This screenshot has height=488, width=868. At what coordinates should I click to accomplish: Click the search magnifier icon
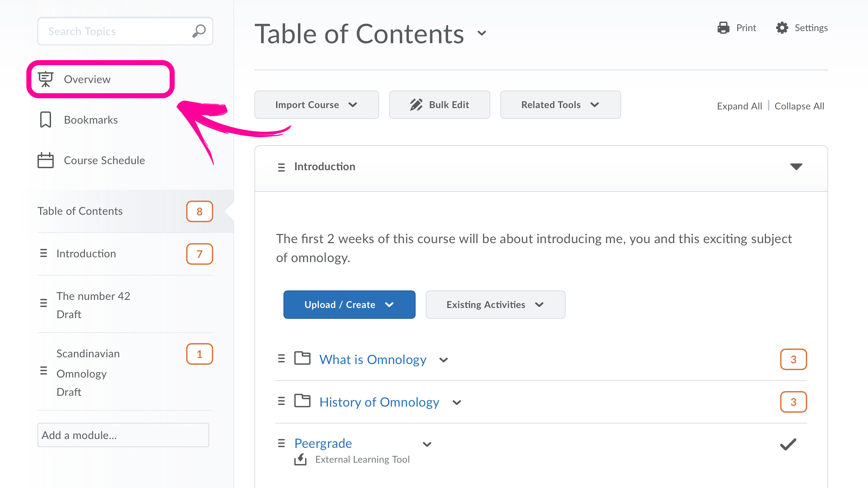[x=199, y=31]
